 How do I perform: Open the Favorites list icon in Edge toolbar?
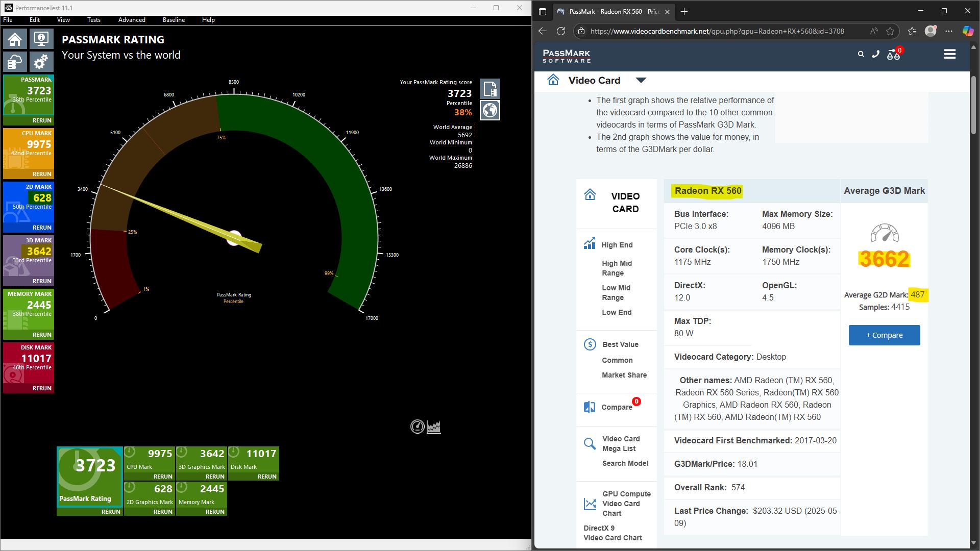(912, 31)
